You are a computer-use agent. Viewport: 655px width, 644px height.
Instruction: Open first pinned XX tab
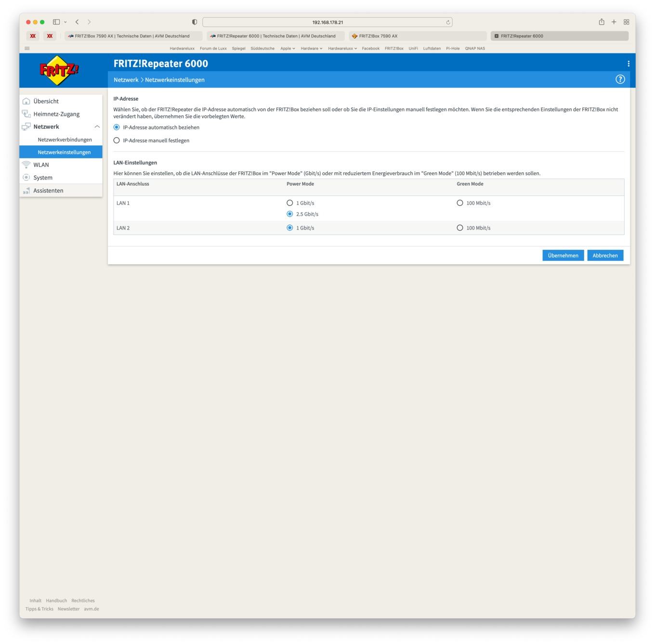click(x=33, y=36)
